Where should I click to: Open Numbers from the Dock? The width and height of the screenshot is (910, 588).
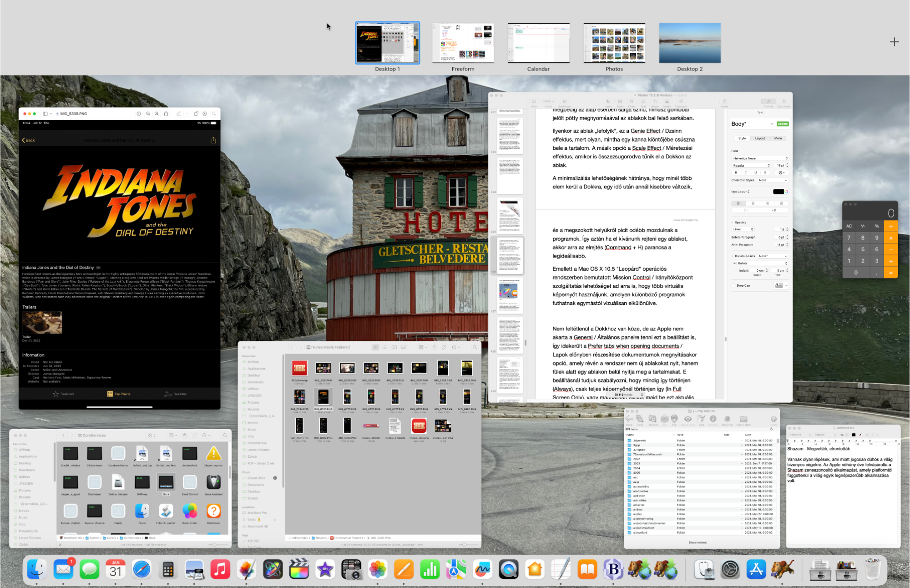pyautogui.click(x=430, y=569)
